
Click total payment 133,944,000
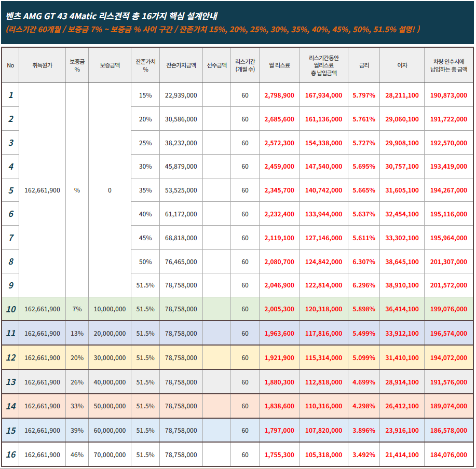pos(323,214)
